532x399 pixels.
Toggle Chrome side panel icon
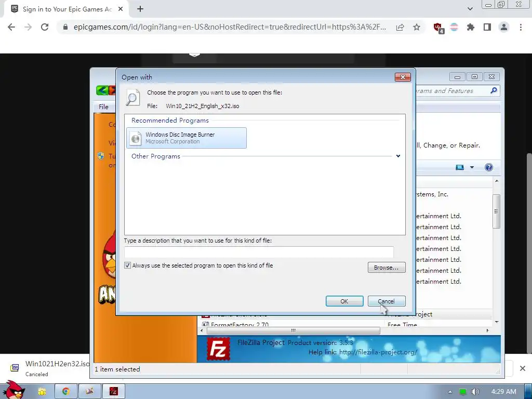(487, 27)
